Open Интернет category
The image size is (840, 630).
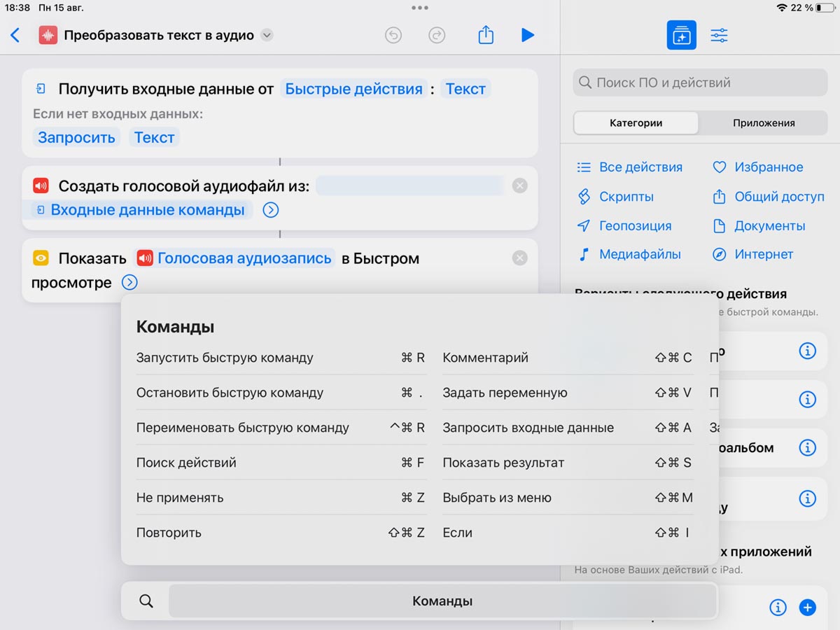pos(752,254)
